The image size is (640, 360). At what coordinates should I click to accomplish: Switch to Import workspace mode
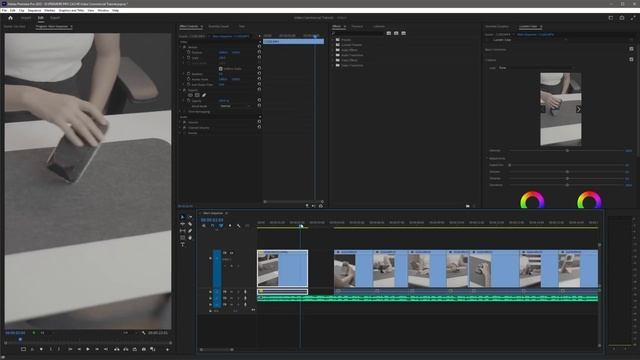tap(26, 18)
